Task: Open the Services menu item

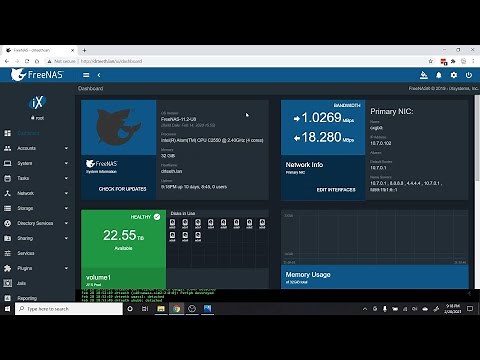Action: 26,253
